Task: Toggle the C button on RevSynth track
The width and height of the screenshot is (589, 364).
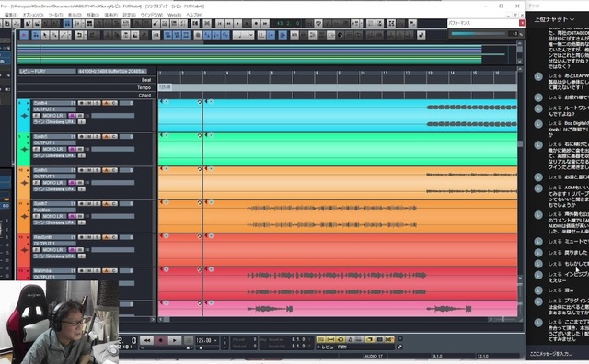Action: pyautogui.click(x=114, y=237)
